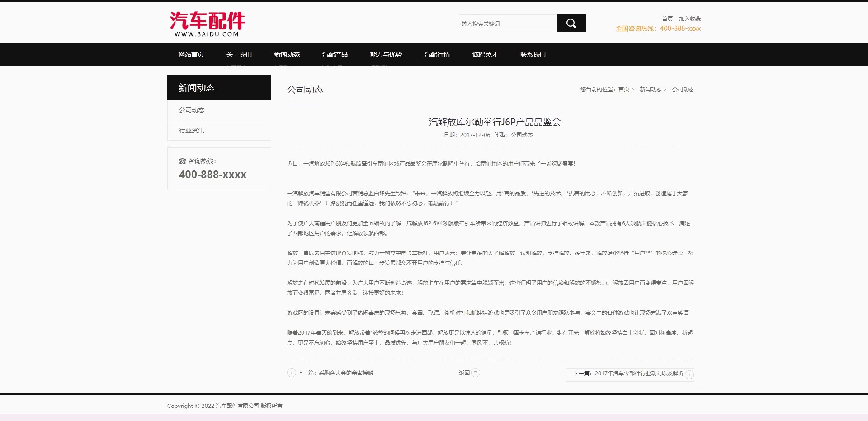Click the 汽车配件 site logo
This screenshot has height=421, width=868.
[207, 24]
